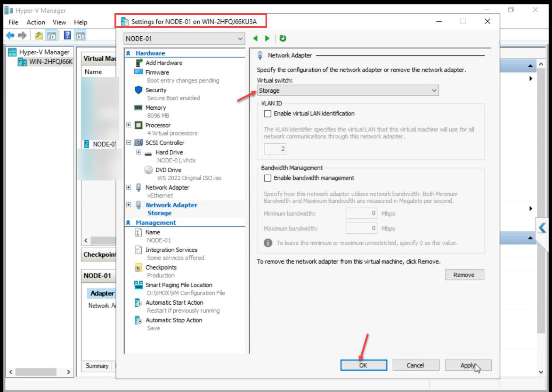Click the NODE-01.vhdx entry
The width and height of the screenshot is (552, 392).
pyautogui.click(x=176, y=160)
